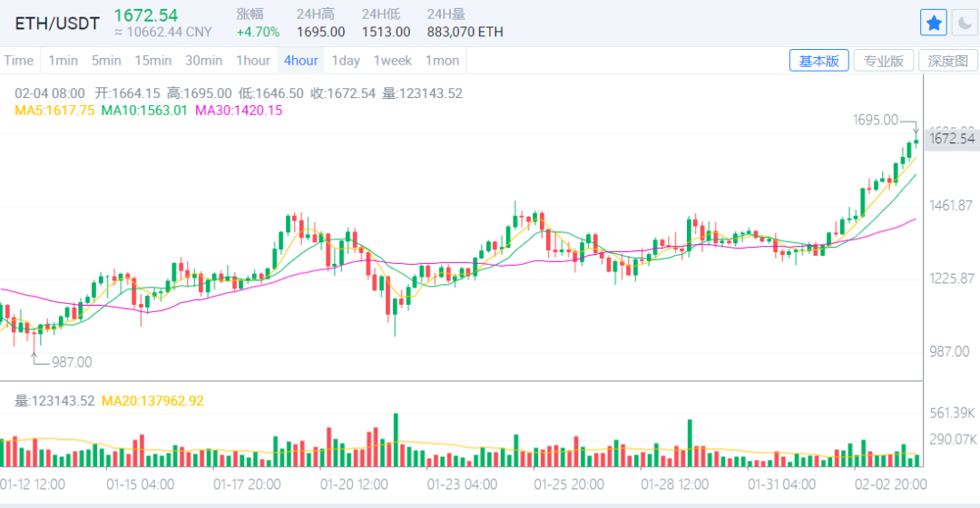Select the 4hour interval tab
The width and height of the screenshot is (980, 508).
pos(300,61)
